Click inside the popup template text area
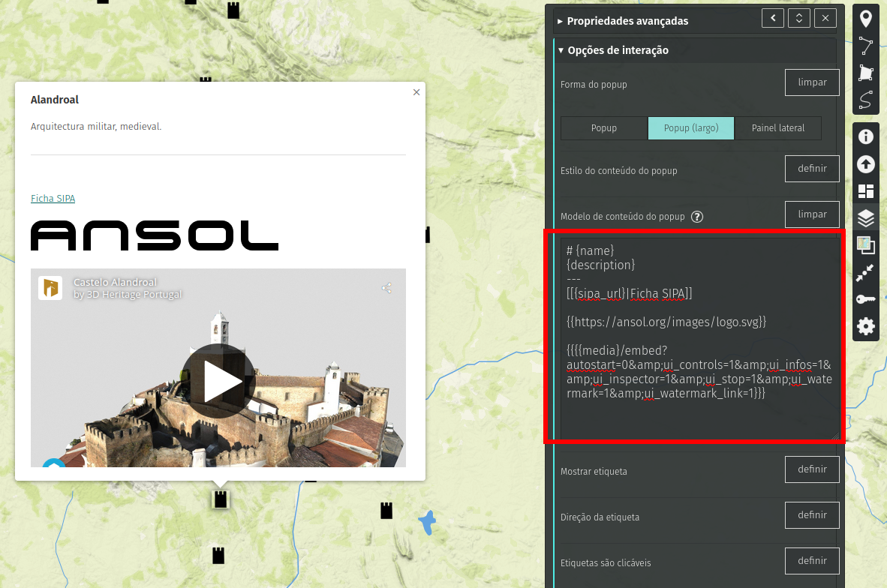The image size is (887, 588). (x=700, y=339)
